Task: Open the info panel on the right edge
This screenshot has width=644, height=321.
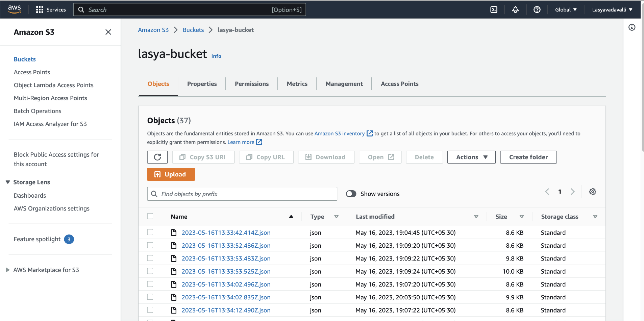Action: coord(632,27)
